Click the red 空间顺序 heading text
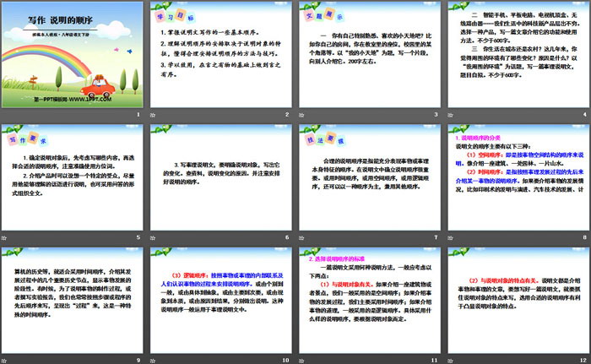The width and height of the screenshot is (591, 364). (x=484, y=155)
